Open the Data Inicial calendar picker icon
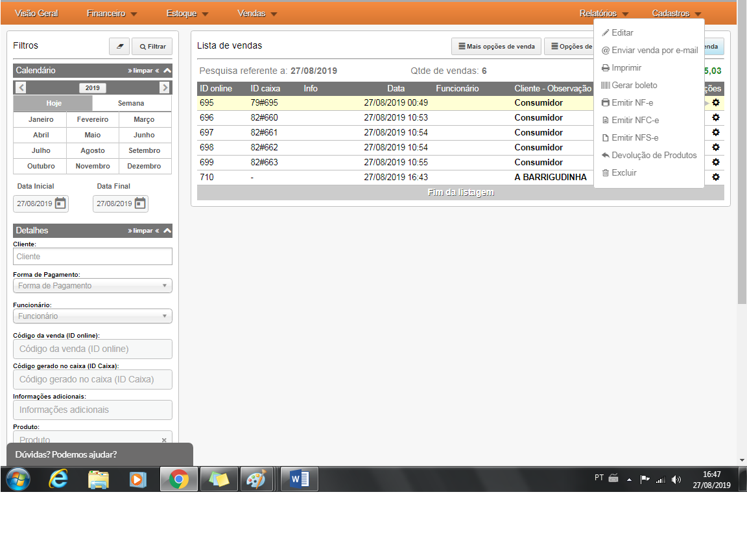747x560 pixels. [x=60, y=204]
